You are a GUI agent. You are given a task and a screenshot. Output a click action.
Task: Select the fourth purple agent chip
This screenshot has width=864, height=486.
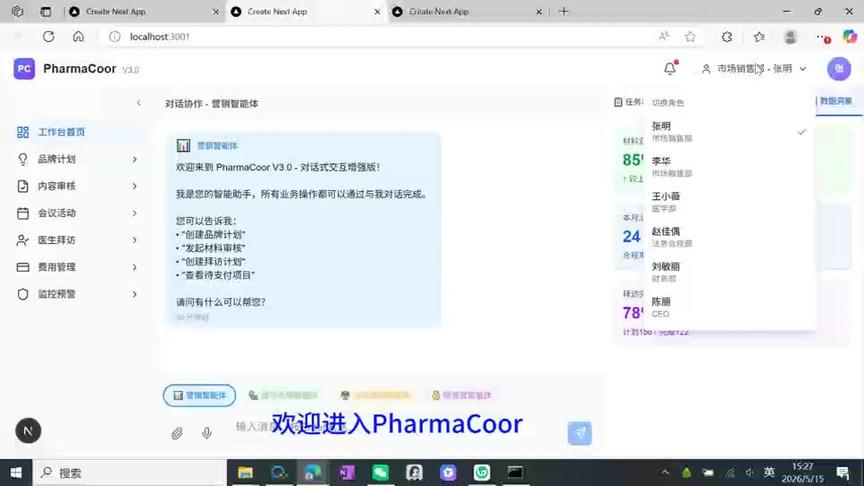tap(462, 395)
